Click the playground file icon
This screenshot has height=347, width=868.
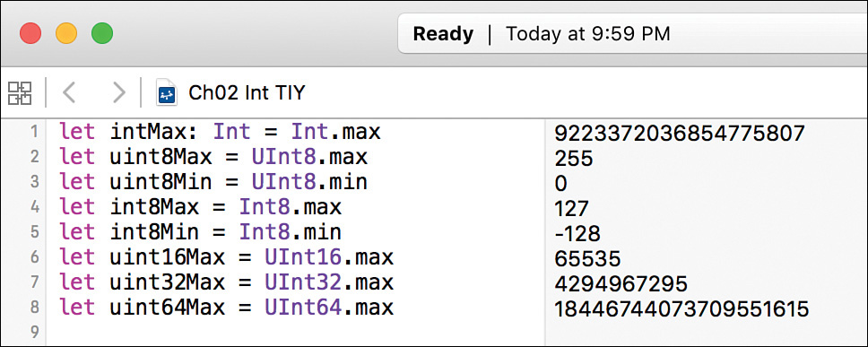pos(166,93)
